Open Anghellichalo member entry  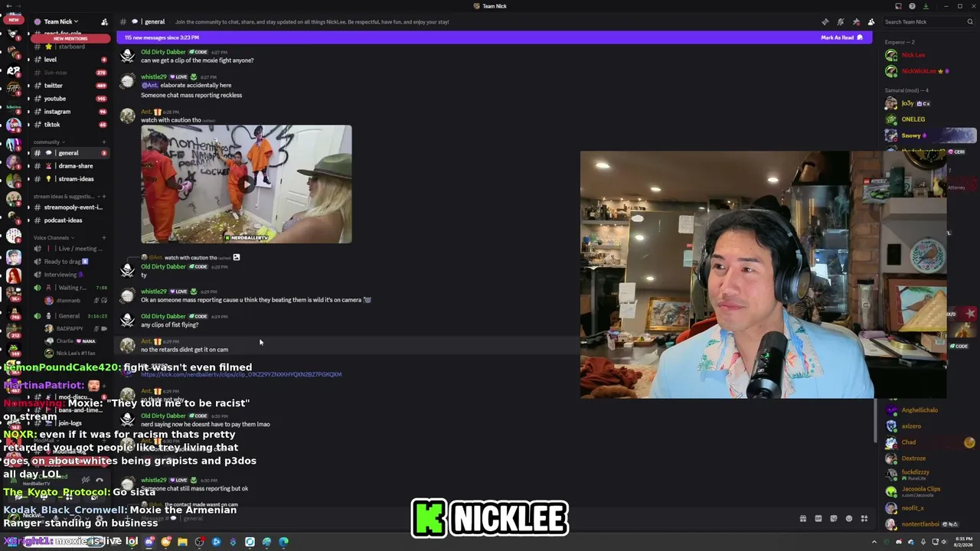coord(929,410)
